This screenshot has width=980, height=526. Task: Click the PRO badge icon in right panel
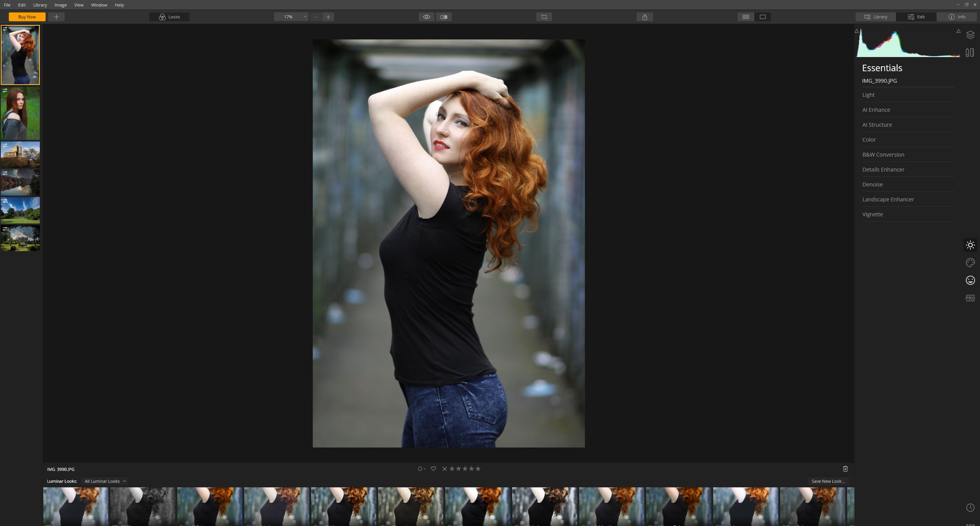click(x=970, y=298)
